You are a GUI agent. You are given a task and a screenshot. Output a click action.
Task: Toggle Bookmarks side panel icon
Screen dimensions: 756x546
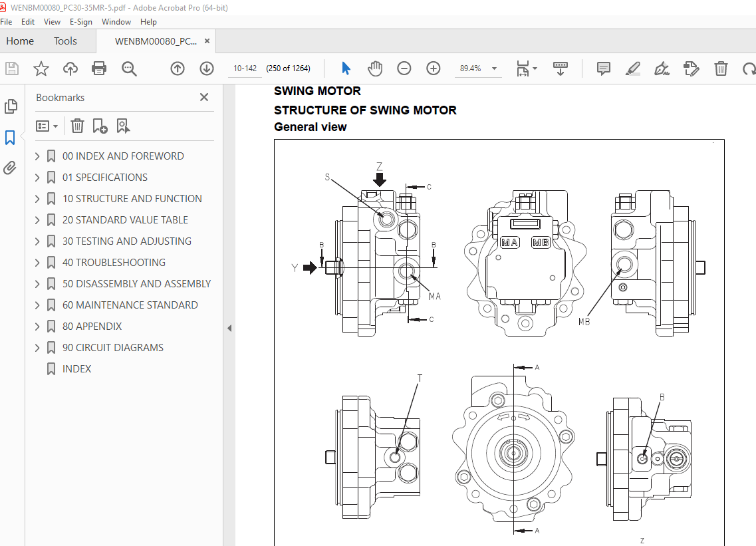click(10, 138)
